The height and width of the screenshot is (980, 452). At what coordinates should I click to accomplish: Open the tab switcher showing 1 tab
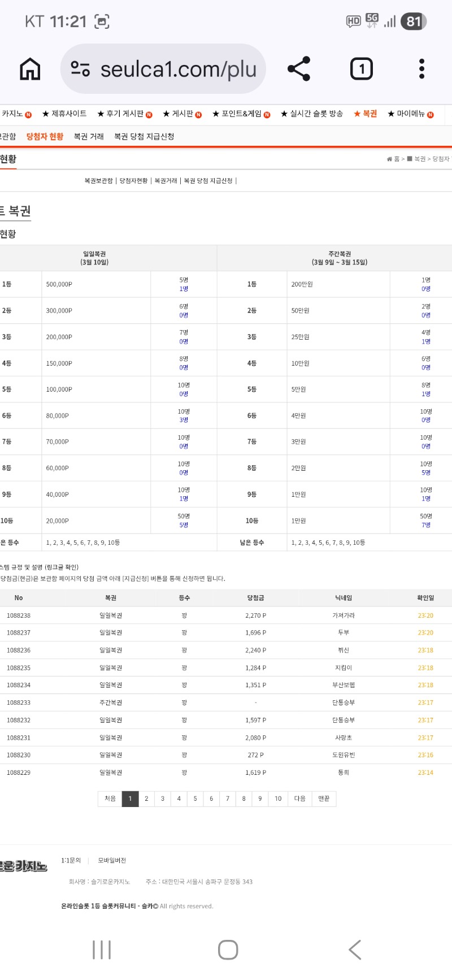(362, 69)
